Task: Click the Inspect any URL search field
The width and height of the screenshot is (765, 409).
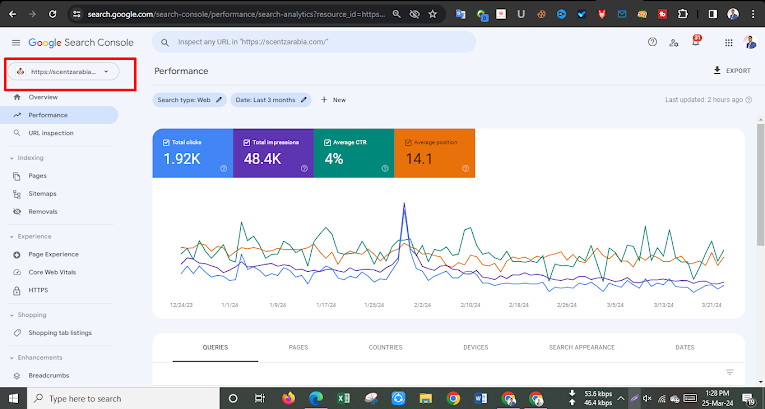Action: 314,42
